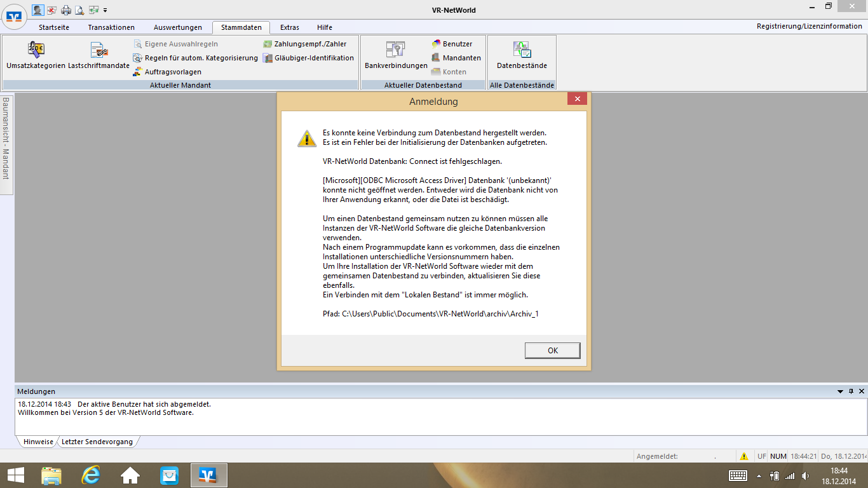Open Zahlungsempf./Zahler list
The image size is (868, 488).
point(306,44)
